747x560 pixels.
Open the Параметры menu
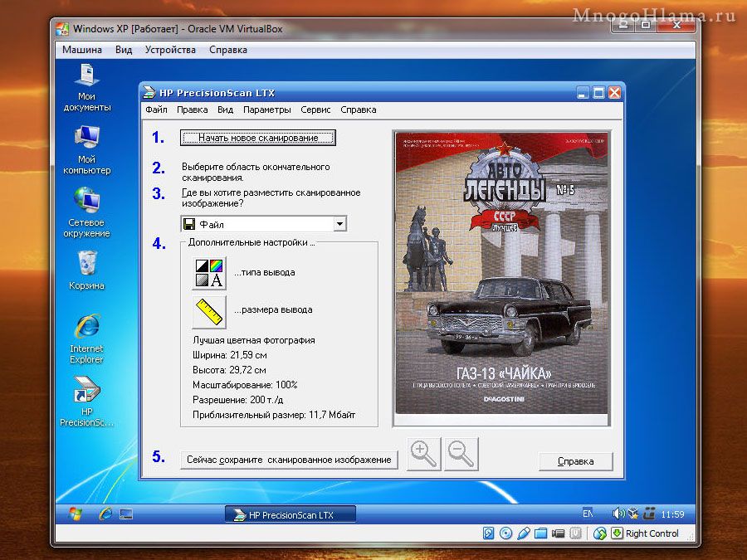[x=266, y=110]
